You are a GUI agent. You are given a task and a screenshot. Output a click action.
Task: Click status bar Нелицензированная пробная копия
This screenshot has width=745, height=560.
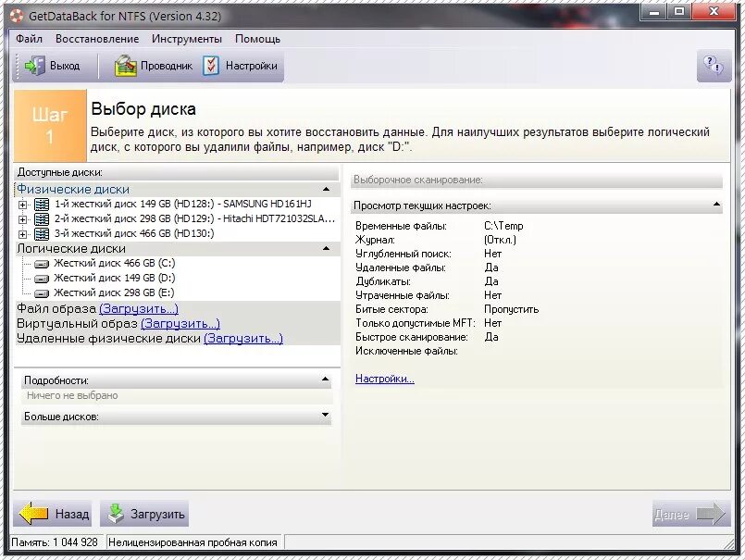(192, 542)
